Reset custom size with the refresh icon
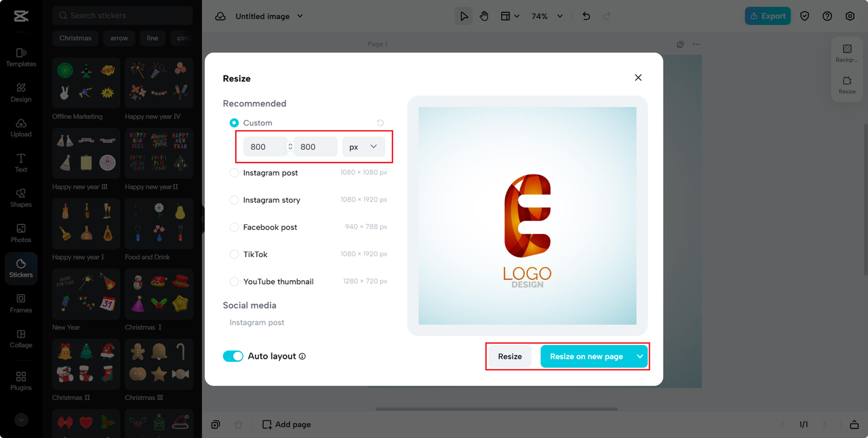 [380, 123]
